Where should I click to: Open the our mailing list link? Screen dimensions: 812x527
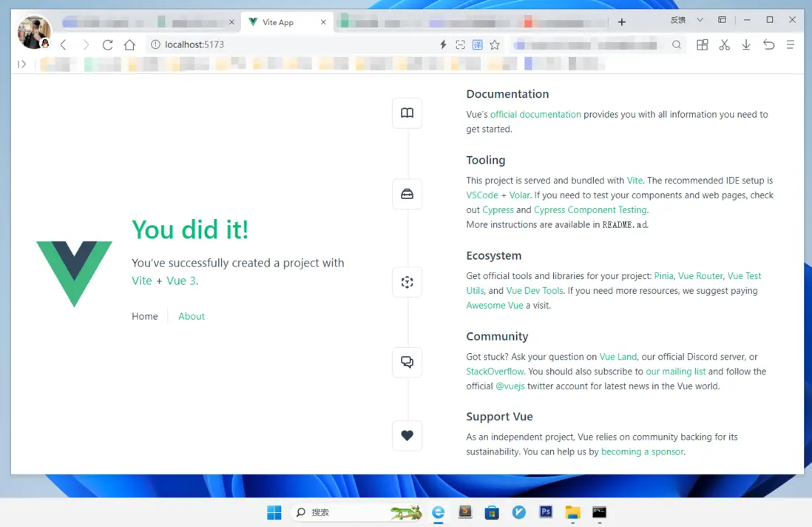click(x=676, y=372)
